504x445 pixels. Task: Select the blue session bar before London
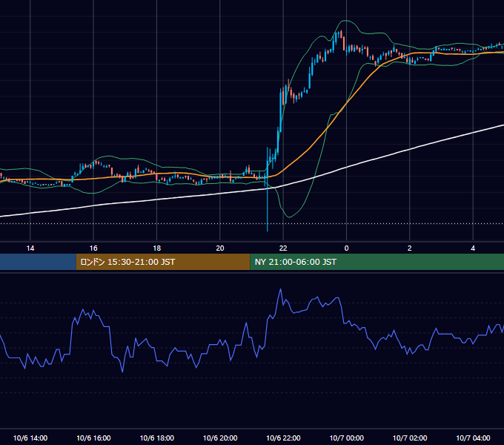tap(38, 262)
